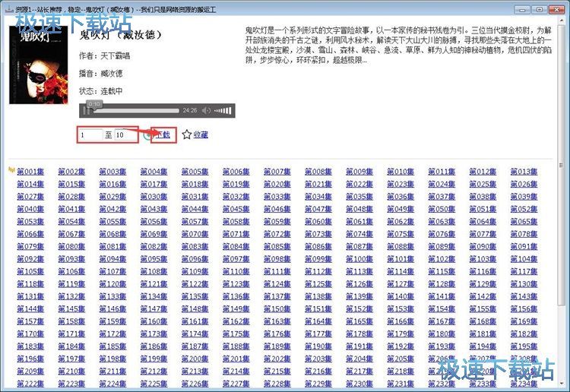
Task: Click the vertical scrollbar thumb
Action: pyautogui.click(x=561, y=166)
